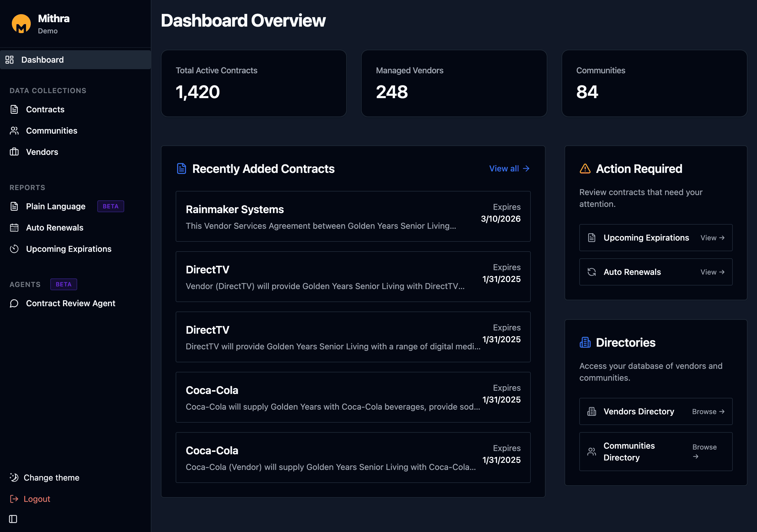Click the building icon beside Vendors Directory
The image size is (757, 532).
[592, 411]
